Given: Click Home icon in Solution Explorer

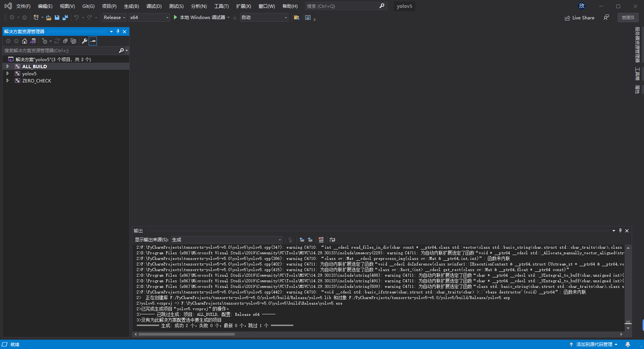Looking at the screenshot, I should click(25, 41).
